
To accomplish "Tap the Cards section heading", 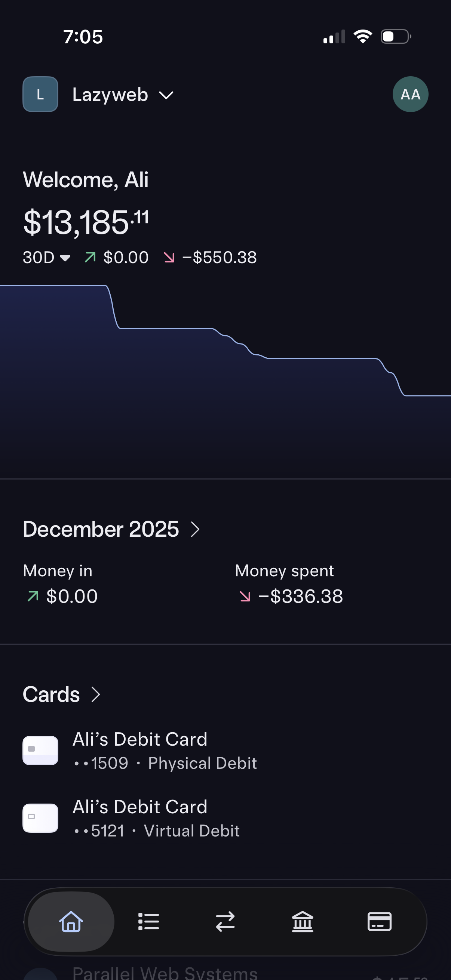I will pos(51,694).
